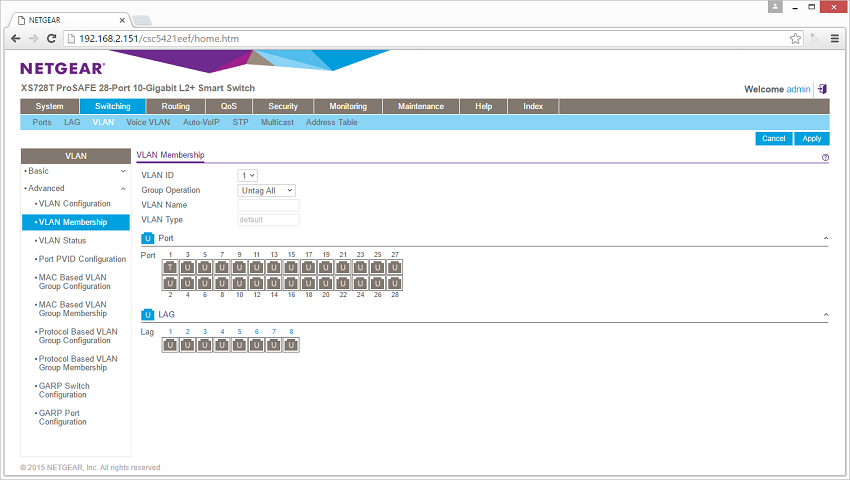Viewport: 850px width, 480px height.
Task: Click the blue U icon beside LAG heading
Action: pyautogui.click(x=147, y=315)
